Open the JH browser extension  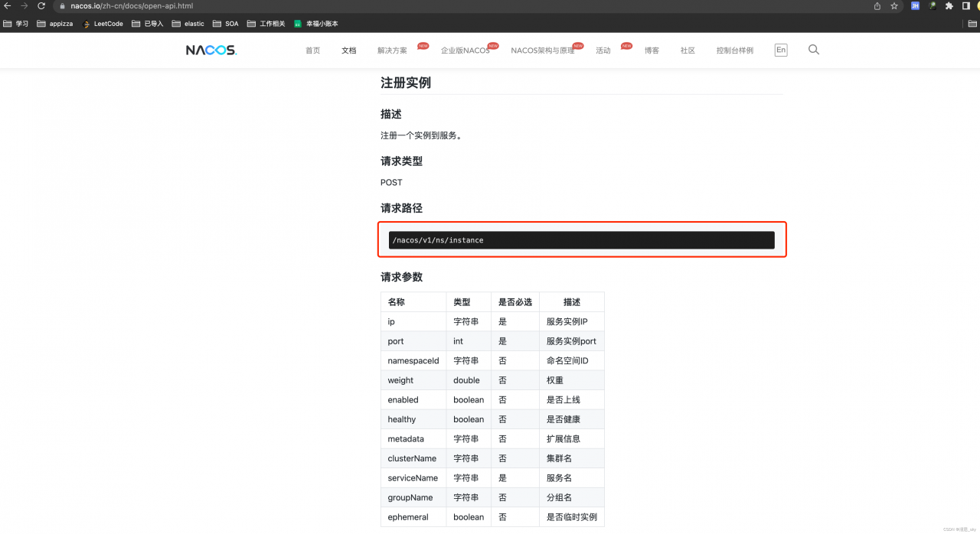(915, 6)
